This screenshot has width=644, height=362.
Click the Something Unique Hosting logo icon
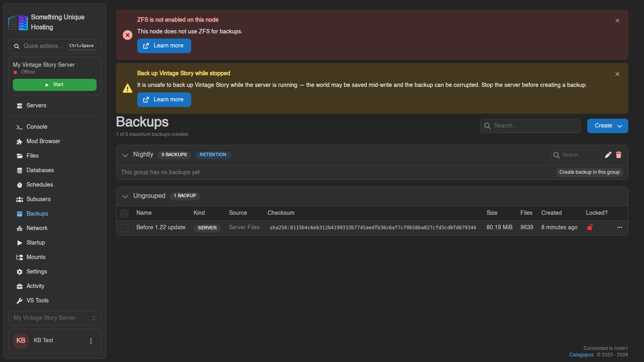(18, 22)
